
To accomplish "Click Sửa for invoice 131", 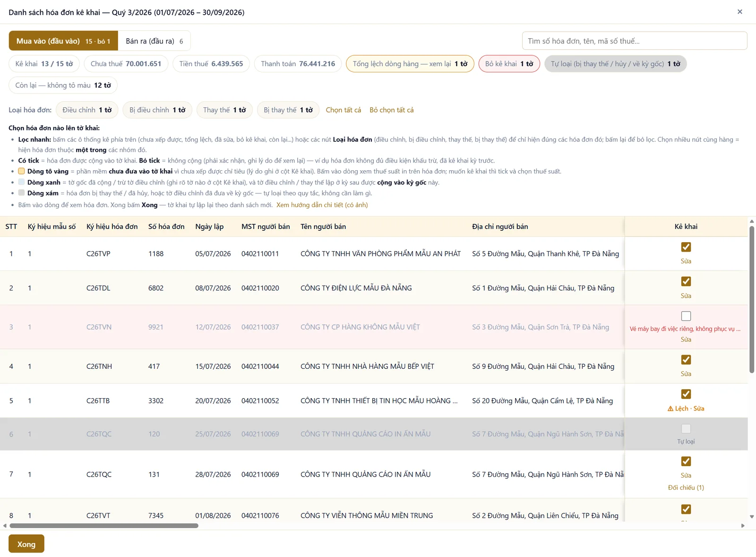I will click(686, 475).
